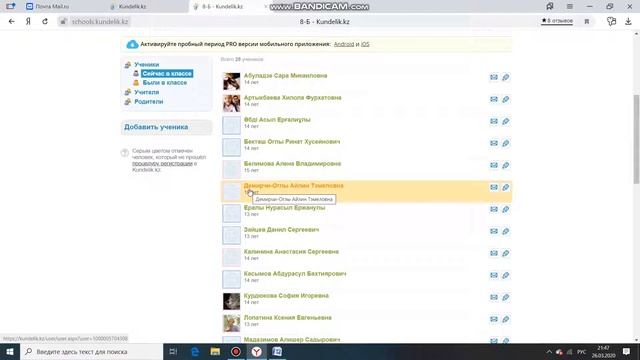This screenshot has height=360, width=640.
Task: Click Добавить ученика button
Action: click(167, 127)
